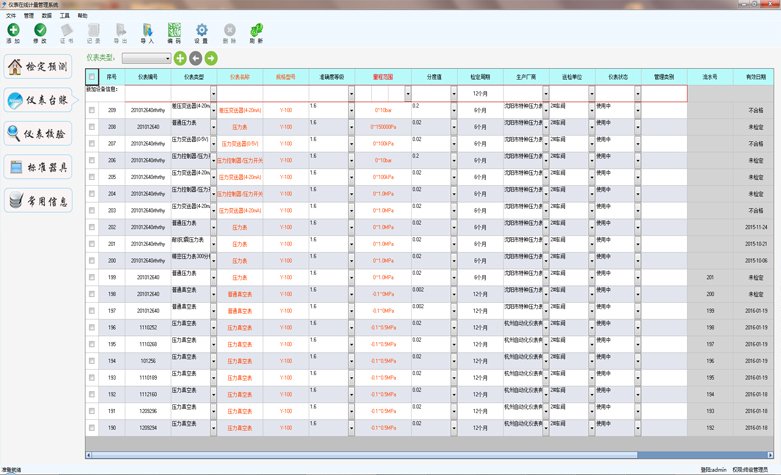Select the checkbox for row 199

pyautogui.click(x=92, y=277)
